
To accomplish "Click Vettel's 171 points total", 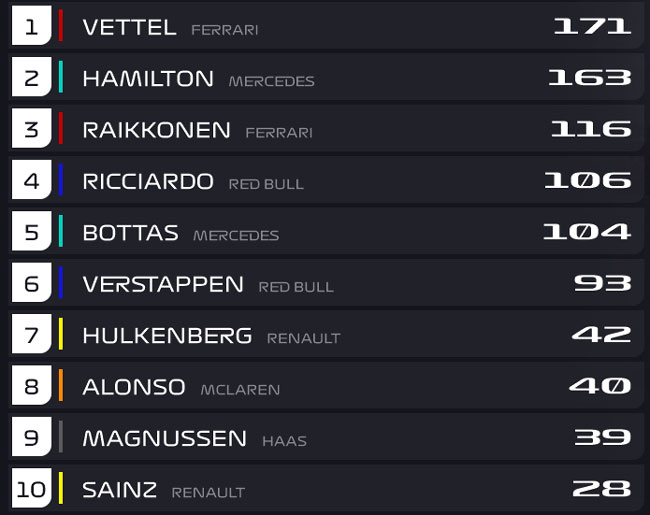I will [592, 26].
